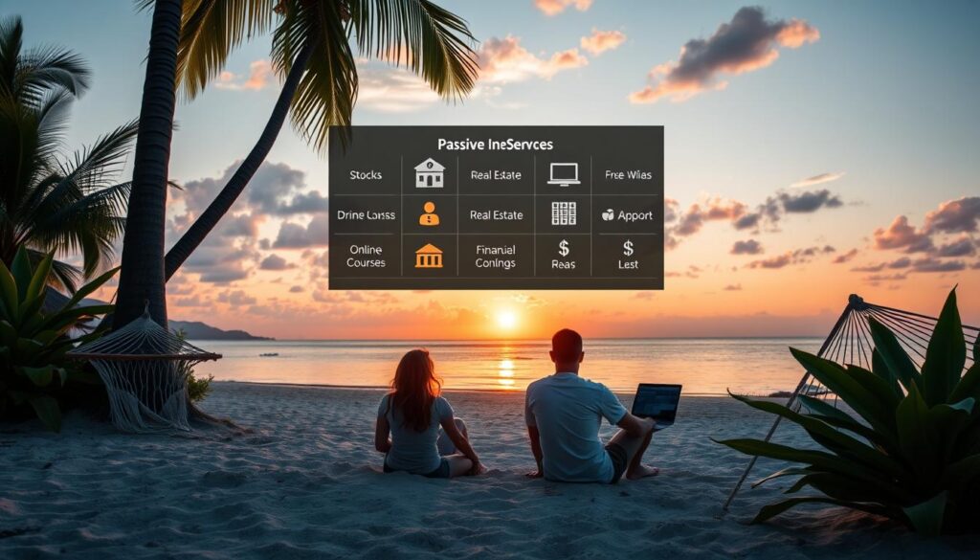The width and height of the screenshot is (980, 560).
Task: Click the white house icon
Action: 430,174
